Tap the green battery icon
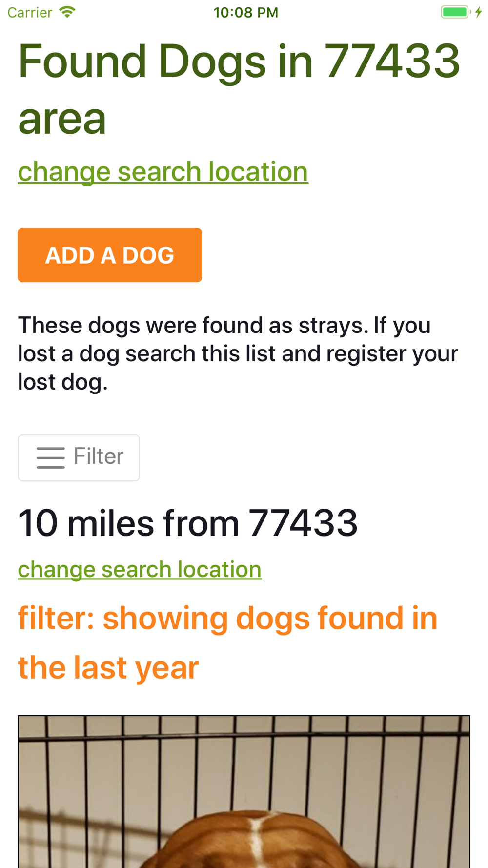 pyautogui.click(x=456, y=12)
